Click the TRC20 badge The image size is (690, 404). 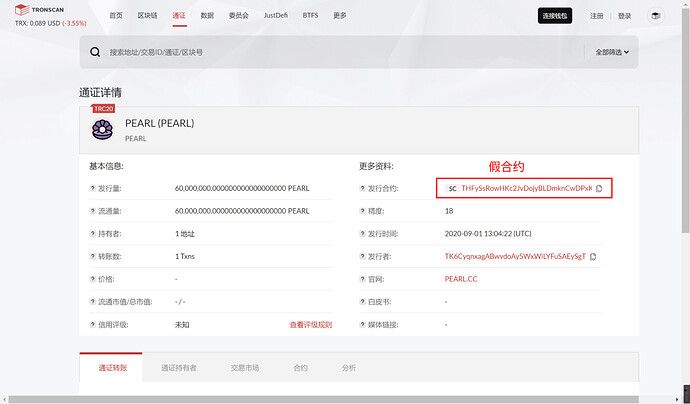point(104,109)
